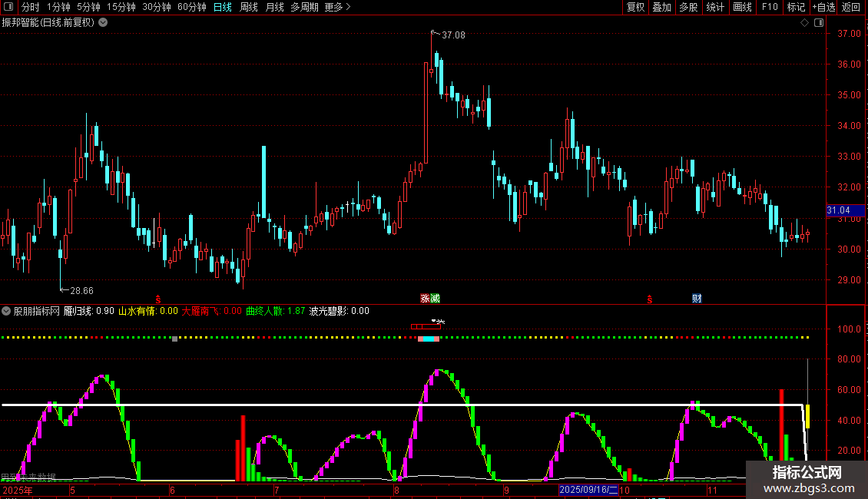Click the 大雁南飞: 0.00 indicator label

(x=212, y=311)
